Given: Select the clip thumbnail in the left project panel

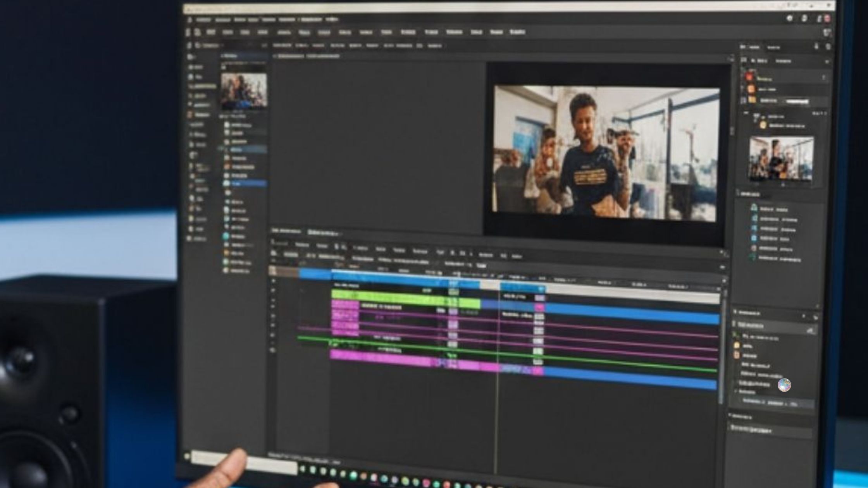Looking at the screenshot, I should [244, 91].
